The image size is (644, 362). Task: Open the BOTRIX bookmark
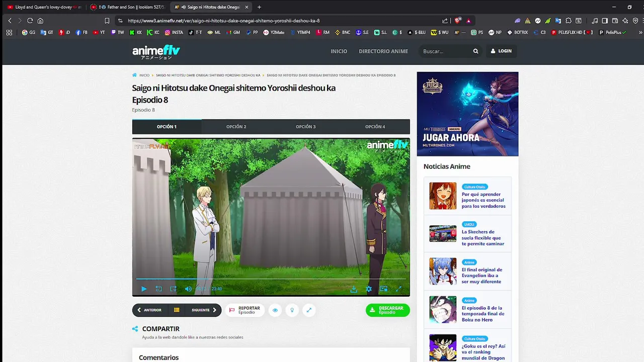[x=518, y=33]
